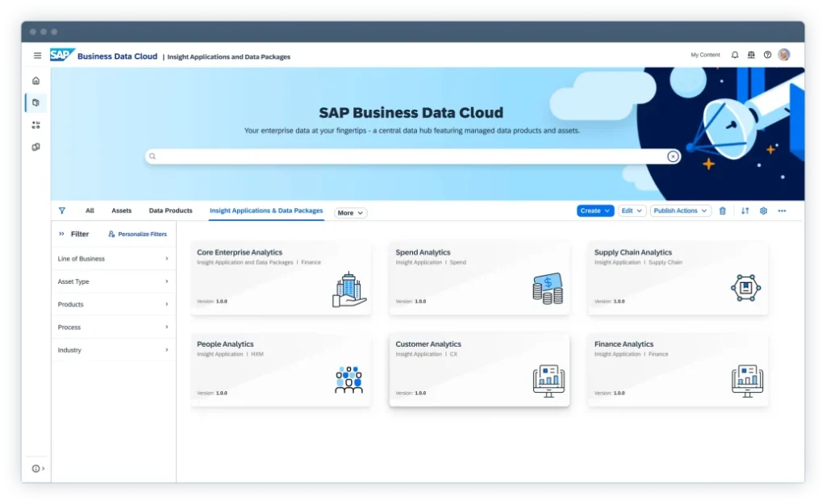Image resolution: width=826 pixels, height=504 pixels.
Task: Collapse the Filter panel
Action: (x=61, y=234)
